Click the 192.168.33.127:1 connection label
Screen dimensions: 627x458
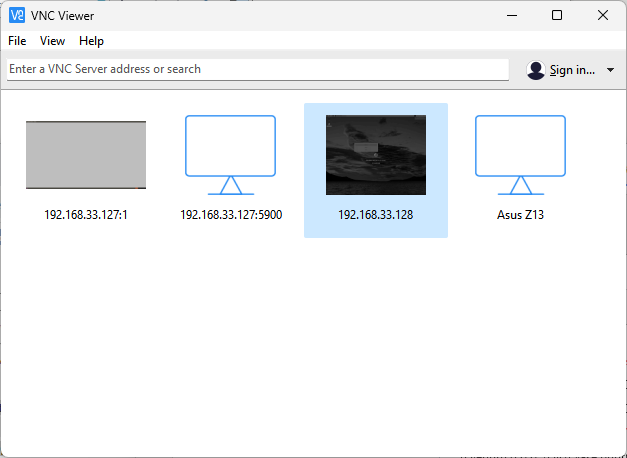tap(86, 215)
